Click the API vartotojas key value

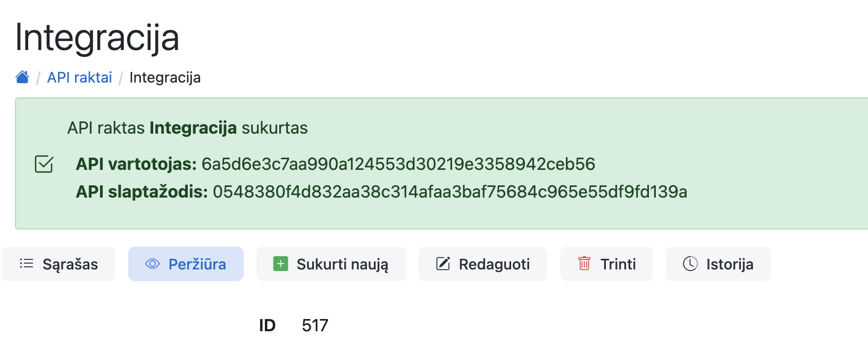pos(398,164)
